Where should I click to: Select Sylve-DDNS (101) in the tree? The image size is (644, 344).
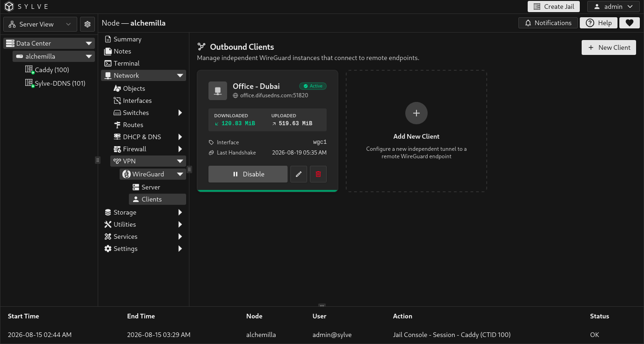60,83
